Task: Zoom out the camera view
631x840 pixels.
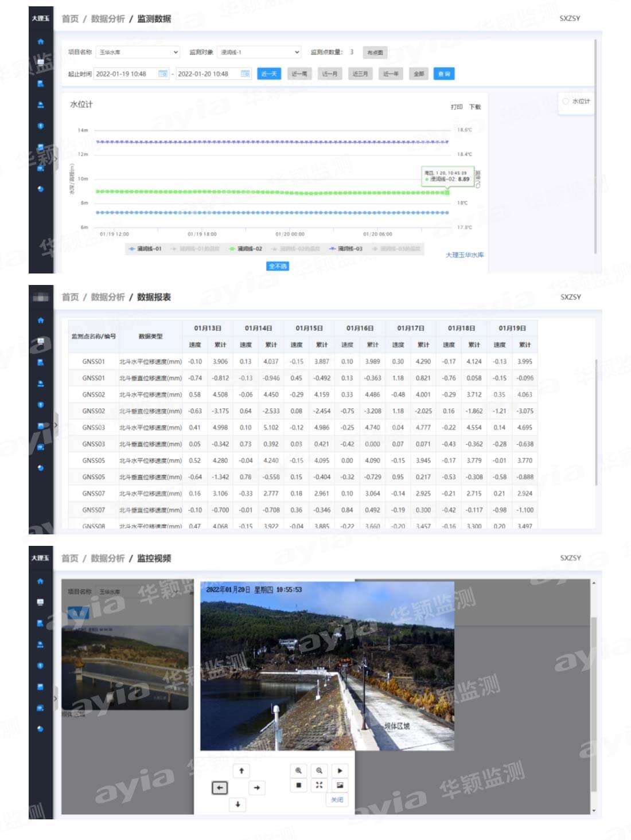Action: (319, 771)
